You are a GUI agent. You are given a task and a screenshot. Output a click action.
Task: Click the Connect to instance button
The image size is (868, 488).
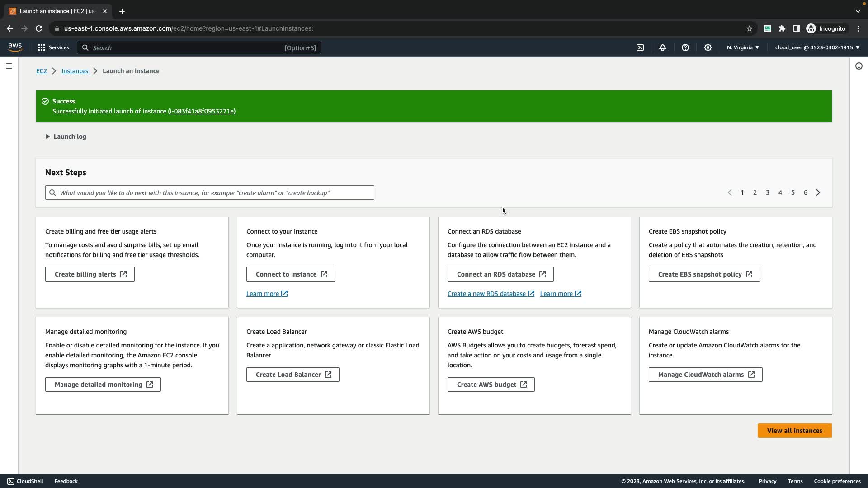point(291,274)
